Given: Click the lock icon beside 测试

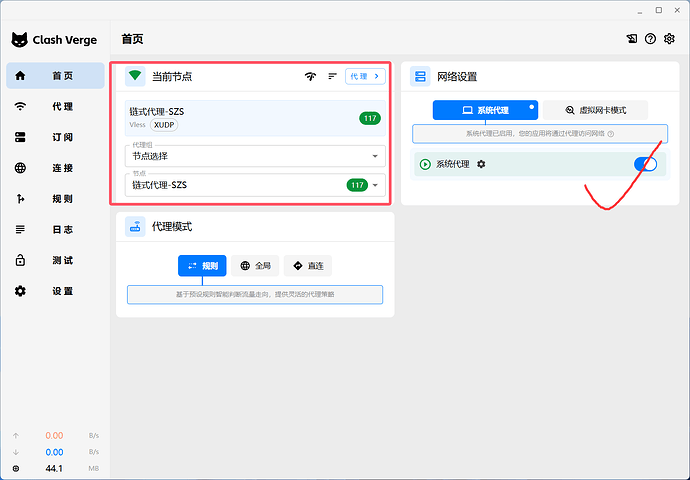Looking at the screenshot, I should point(20,260).
